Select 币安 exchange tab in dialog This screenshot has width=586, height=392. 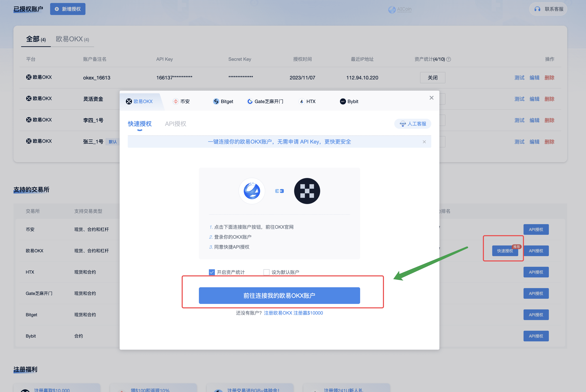click(x=182, y=102)
